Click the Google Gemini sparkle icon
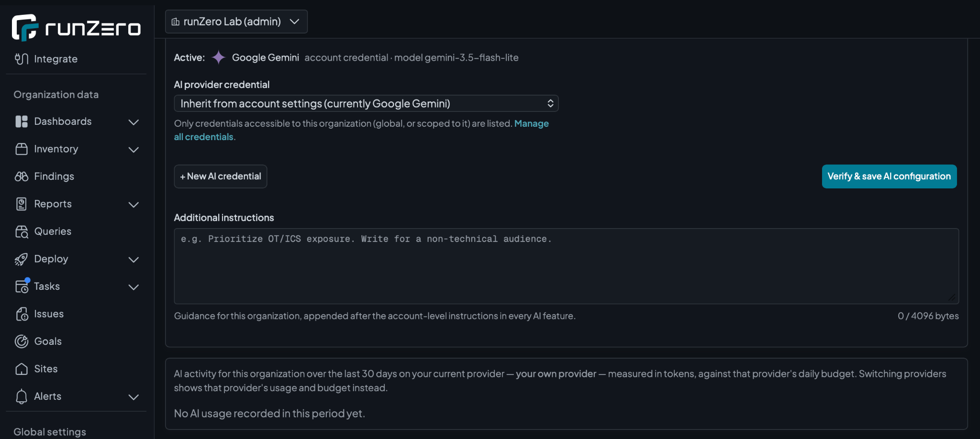The image size is (980, 439). (x=219, y=57)
